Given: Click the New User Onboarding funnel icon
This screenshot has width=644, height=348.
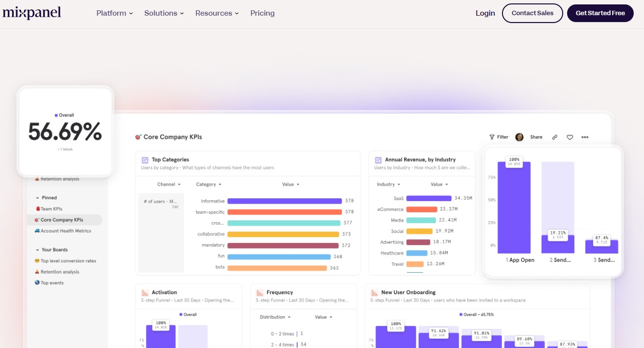Looking at the screenshot, I should click(x=374, y=293).
